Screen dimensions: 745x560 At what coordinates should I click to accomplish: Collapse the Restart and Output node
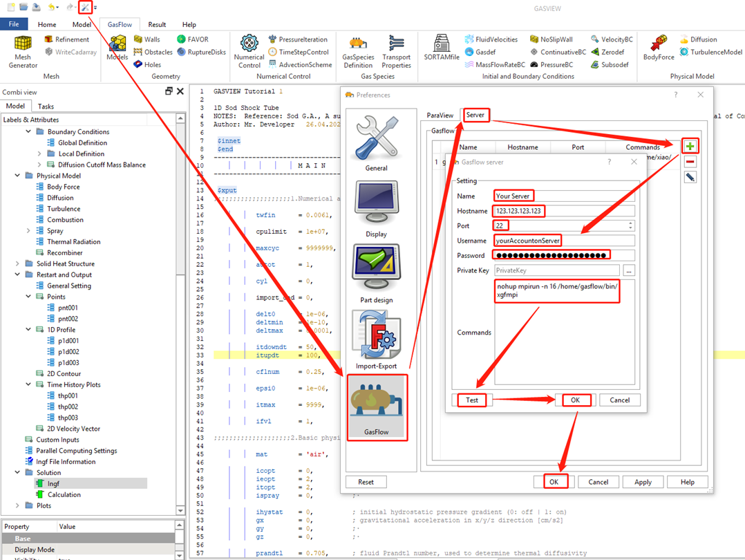pos(17,274)
